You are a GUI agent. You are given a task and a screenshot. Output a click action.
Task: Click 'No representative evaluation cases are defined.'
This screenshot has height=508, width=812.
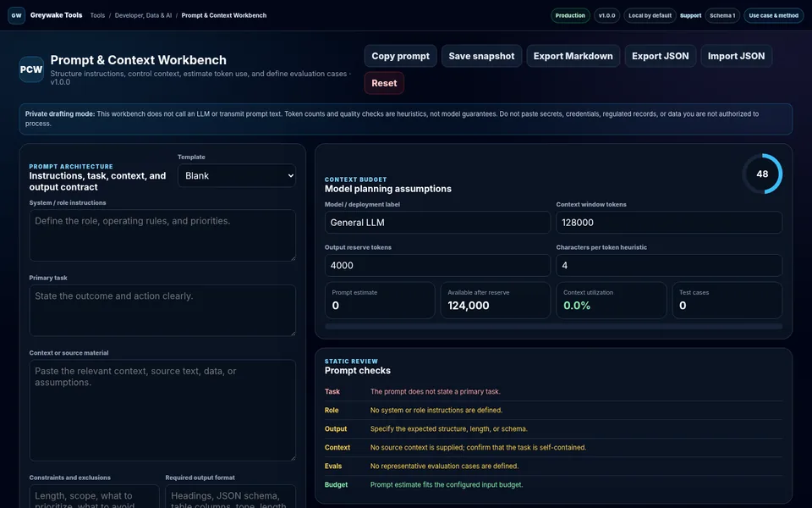pyautogui.click(x=444, y=466)
